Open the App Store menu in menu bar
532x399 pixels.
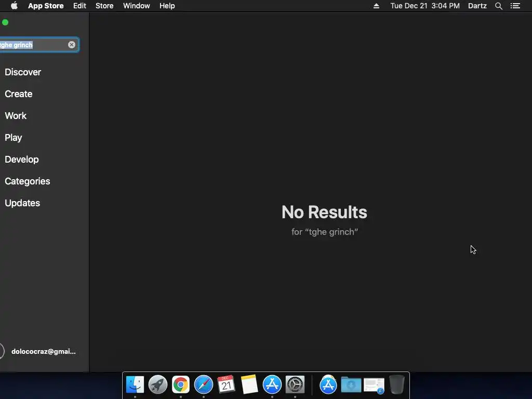[x=46, y=6]
